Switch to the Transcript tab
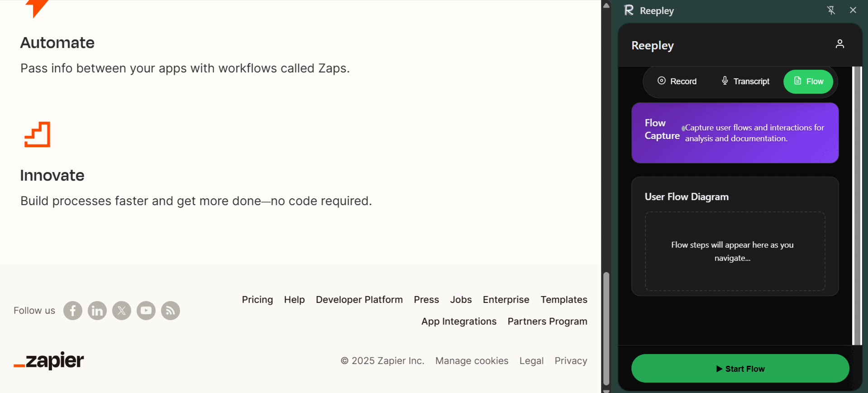This screenshot has width=868, height=393. coord(745,81)
